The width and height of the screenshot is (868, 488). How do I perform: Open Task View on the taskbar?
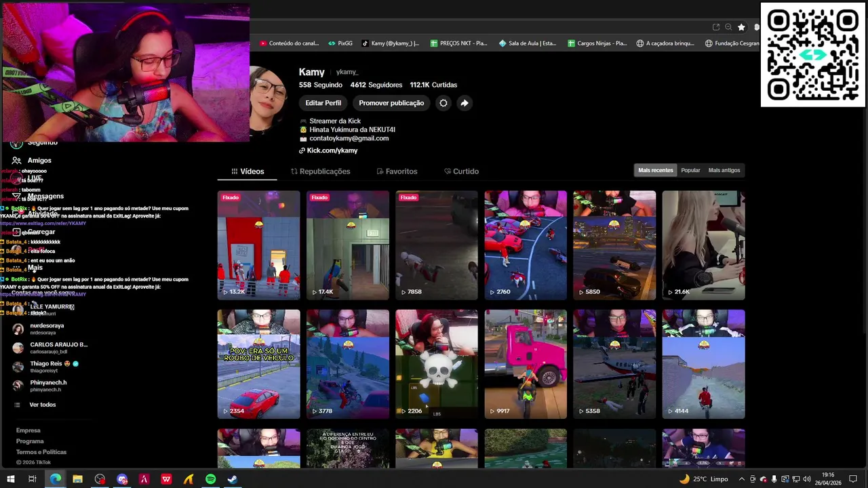[x=32, y=479]
